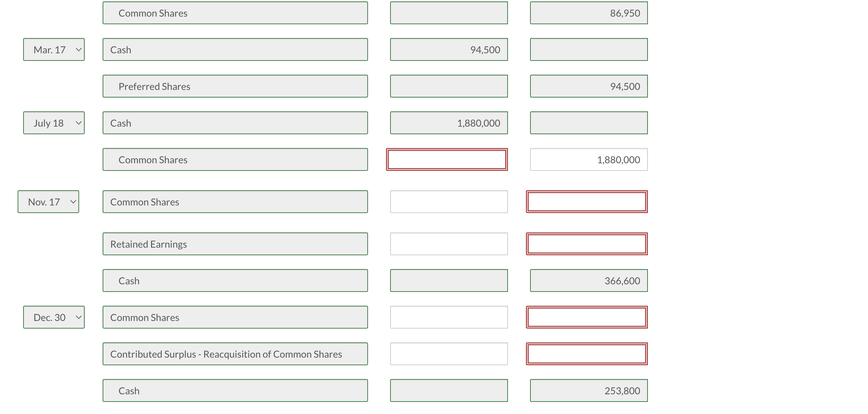868x414 pixels.
Task: Select the debit field for Dec. 30 Common Shares
Action: click(x=448, y=317)
